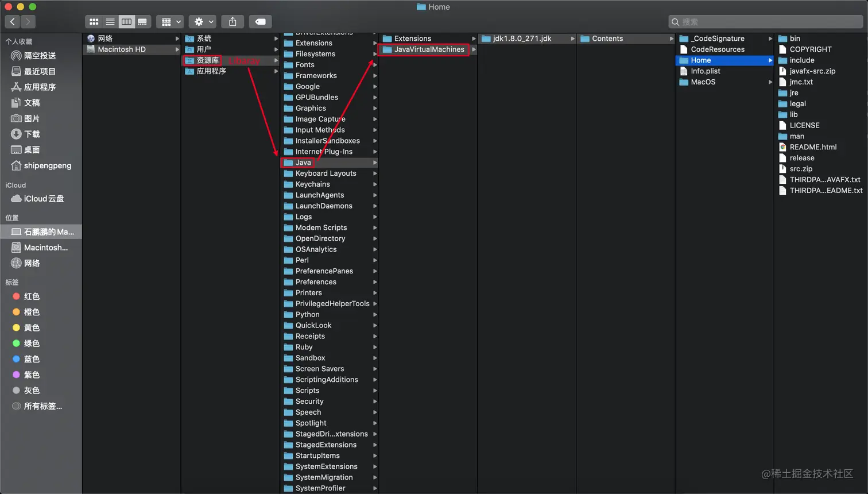This screenshot has height=494, width=868.
Task: Select the 石鹏鹏的 Ma... computer in sidebar
Action: click(41, 232)
